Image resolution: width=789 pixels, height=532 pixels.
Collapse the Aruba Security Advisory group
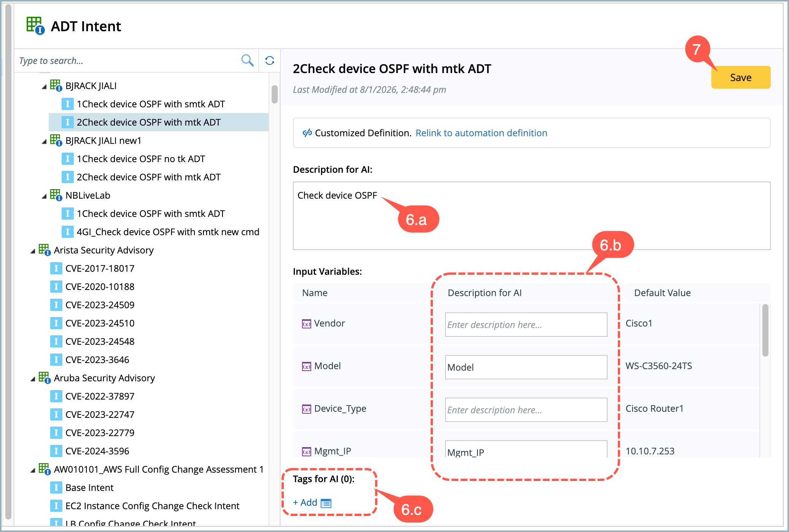pyautogui.click(x=33, y=379)
